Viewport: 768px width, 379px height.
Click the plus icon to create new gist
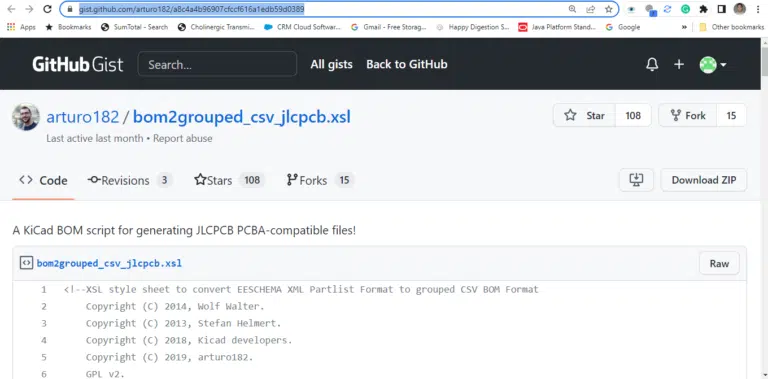click(x=679, y=65)
